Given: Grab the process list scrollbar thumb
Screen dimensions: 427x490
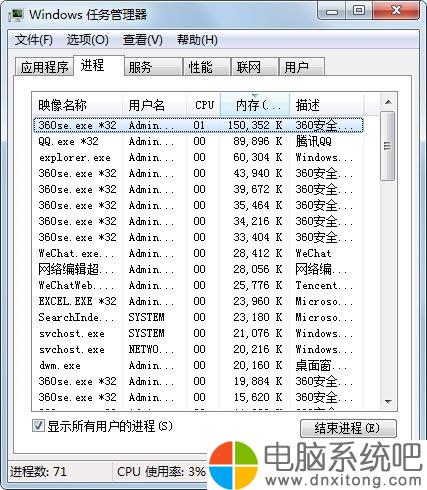Looking at the screenshot, I should tap(388, 146).
